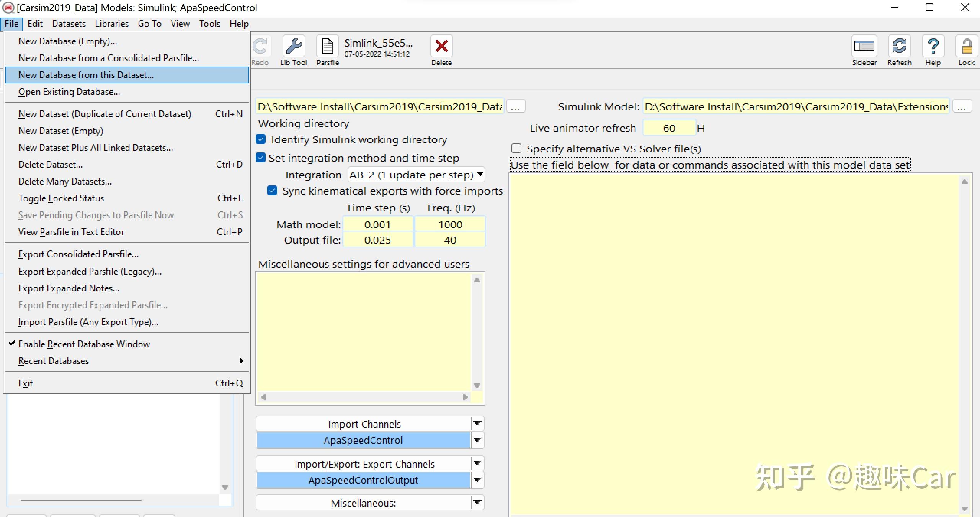Open the Lib Tool wrench icon
This screenshot has width=980, height=517.
coord(294,47)
